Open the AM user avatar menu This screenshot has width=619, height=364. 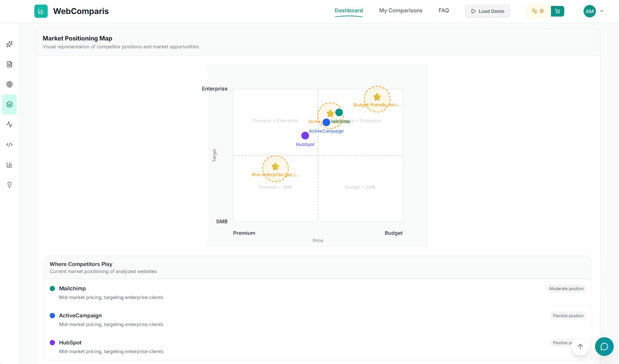(589, 11)
